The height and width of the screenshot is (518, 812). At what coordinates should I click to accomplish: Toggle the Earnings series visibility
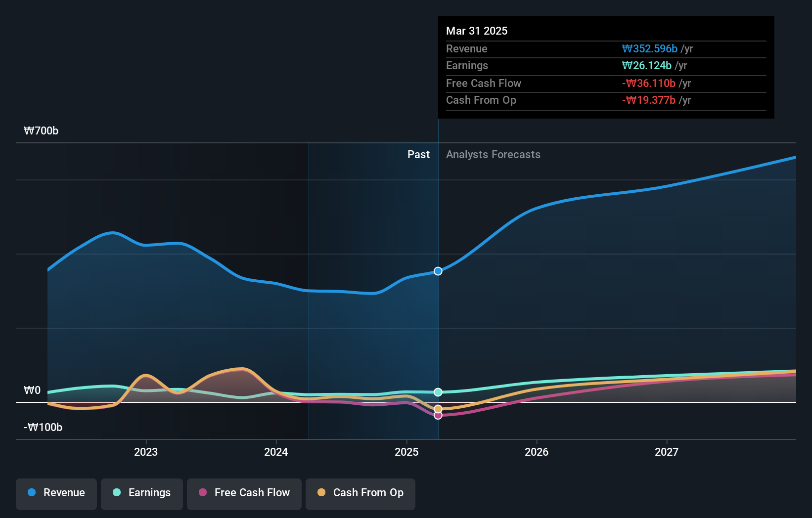141,493
